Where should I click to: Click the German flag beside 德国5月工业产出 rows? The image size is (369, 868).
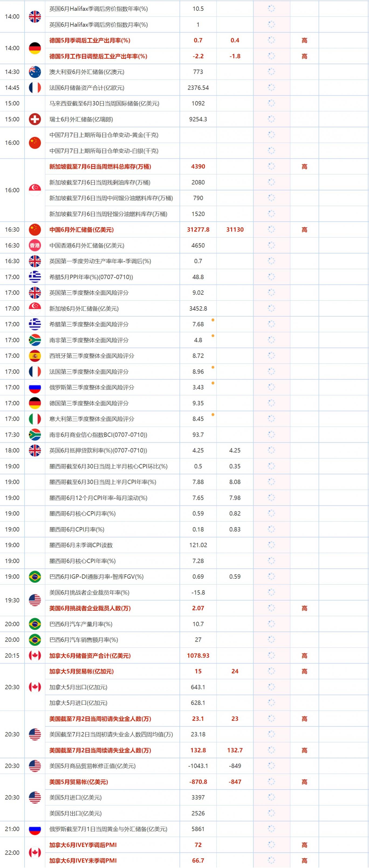(x=35, y=48)
